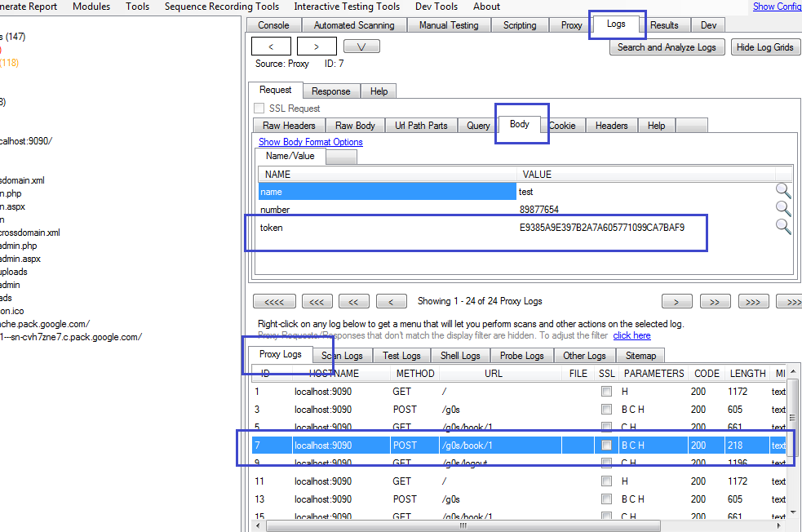
Task: Open the Show Body Format Options link
Action: click(310, 141)
